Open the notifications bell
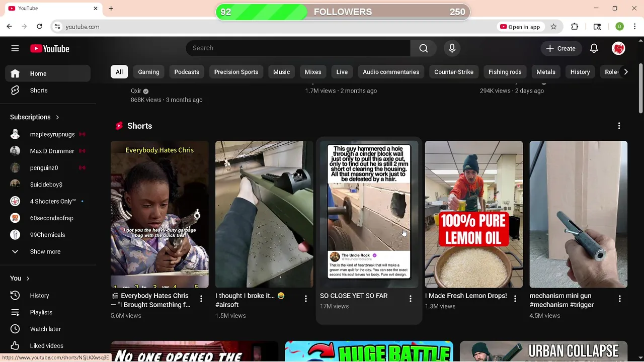 [594, 48]
